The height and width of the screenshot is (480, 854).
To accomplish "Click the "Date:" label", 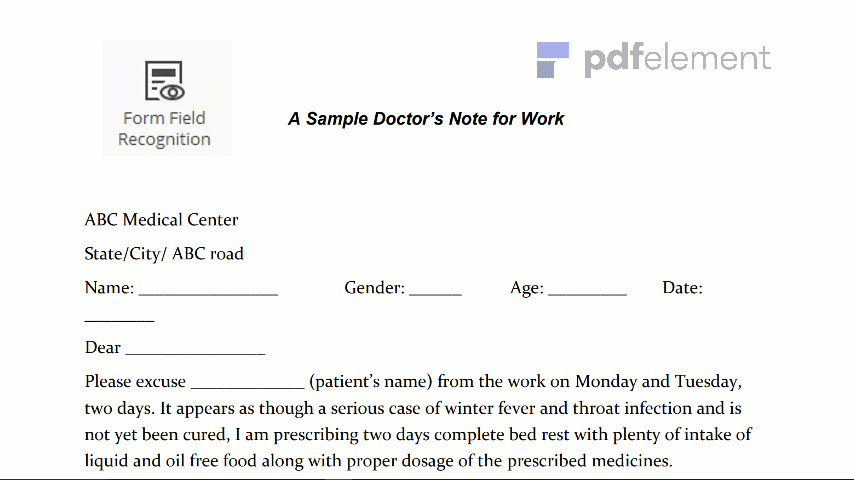I will click(682, 288).
